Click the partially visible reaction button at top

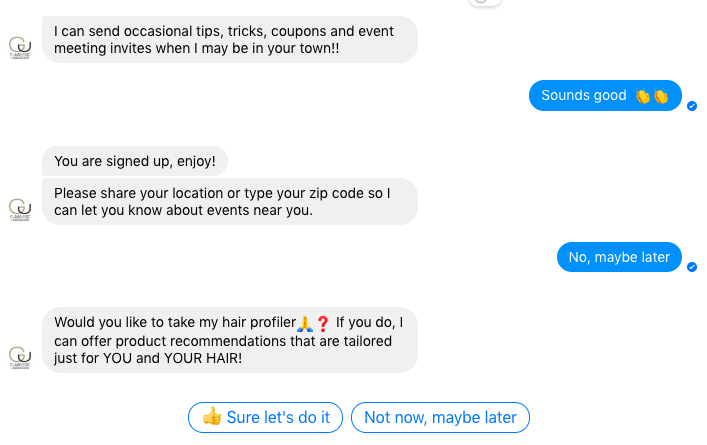tap(485, 2)
